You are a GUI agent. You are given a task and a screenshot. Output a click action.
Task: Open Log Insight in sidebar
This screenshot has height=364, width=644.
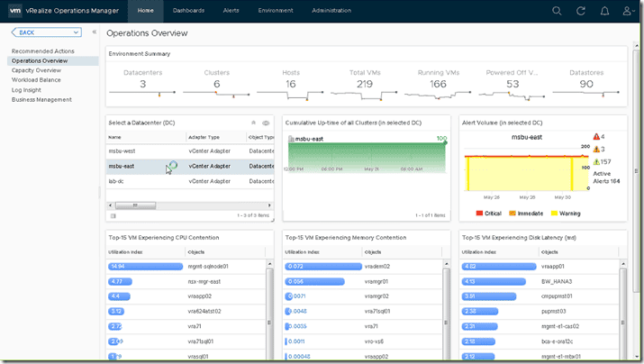tap(26, 89)
